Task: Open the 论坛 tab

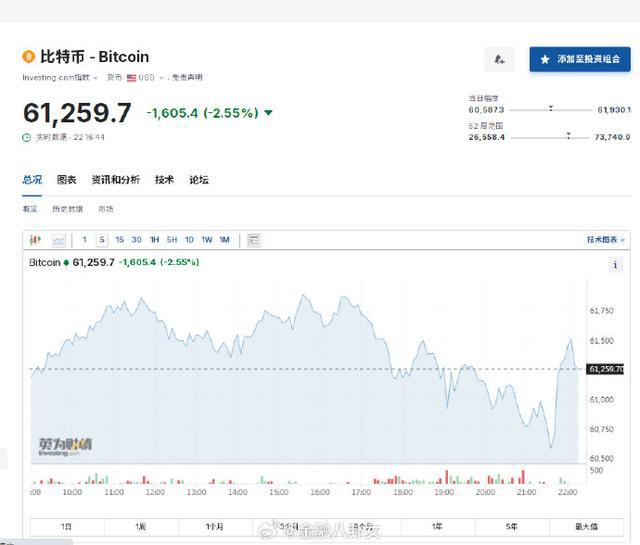Action: pos(199,180)
